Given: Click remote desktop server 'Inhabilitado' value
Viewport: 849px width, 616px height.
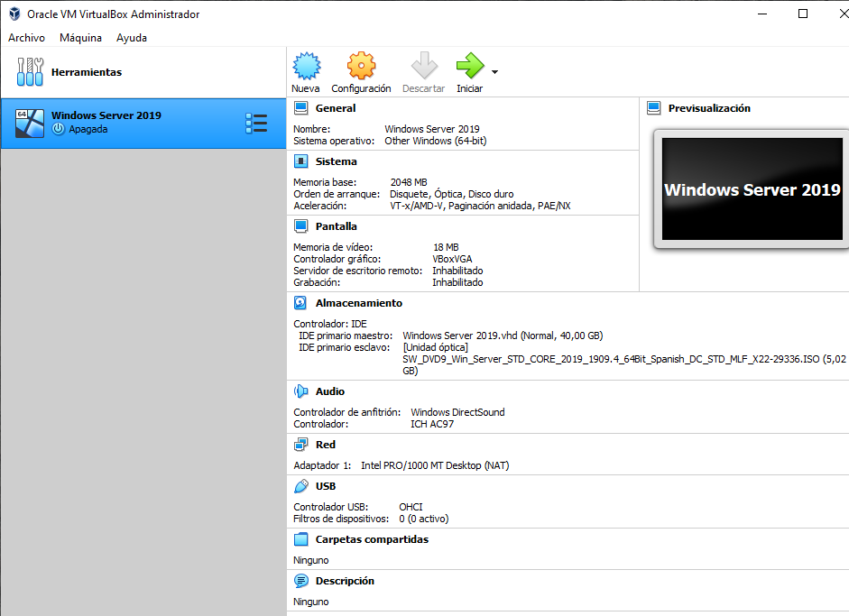Looking at the screenshot, I should [457, 271].
